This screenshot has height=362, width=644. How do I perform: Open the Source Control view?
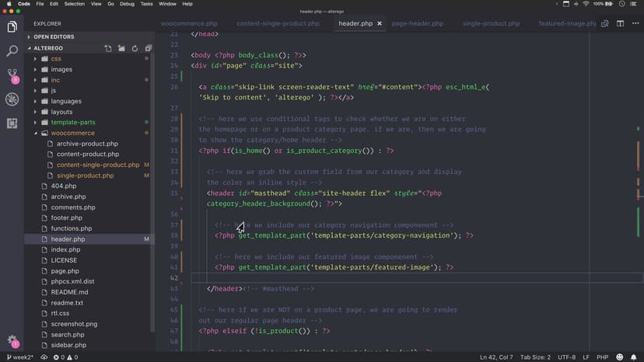[12, 75]
